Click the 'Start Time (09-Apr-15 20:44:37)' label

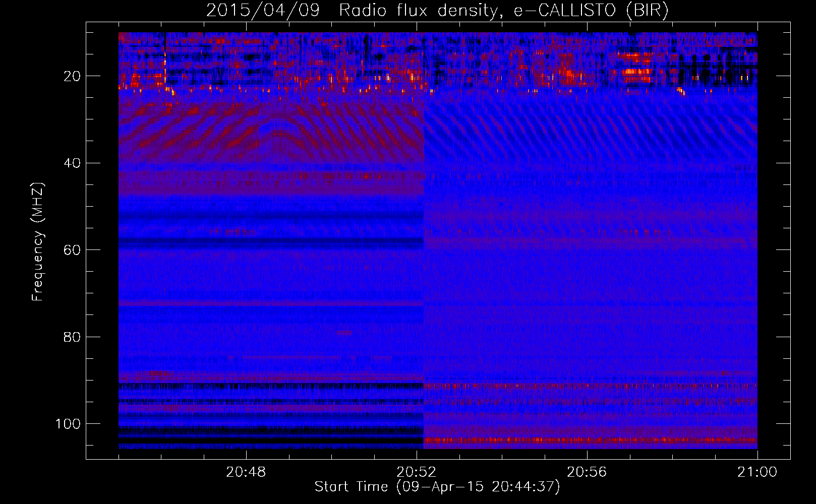tap(437, 487)
